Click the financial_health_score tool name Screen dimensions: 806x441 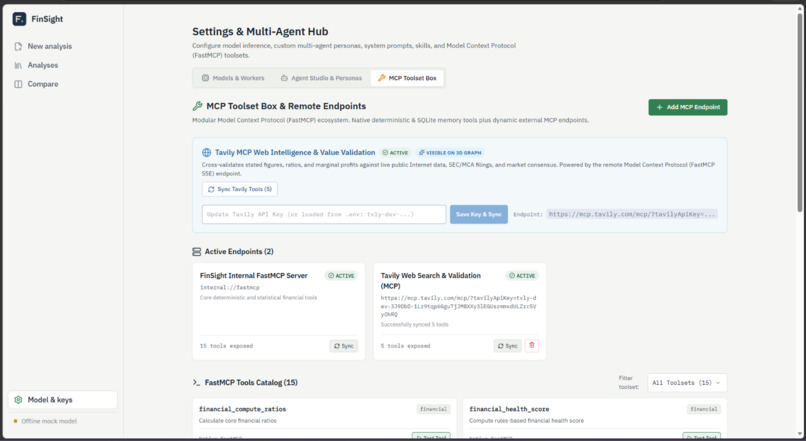(509, 409)
